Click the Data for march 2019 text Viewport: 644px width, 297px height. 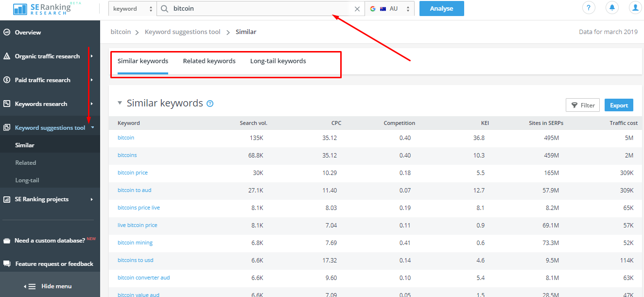608,32
